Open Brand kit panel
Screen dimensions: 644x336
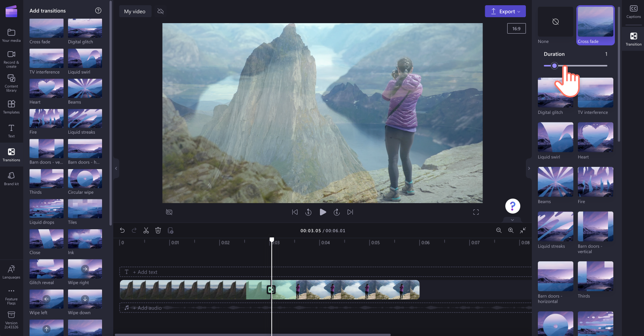pos(11,178)
